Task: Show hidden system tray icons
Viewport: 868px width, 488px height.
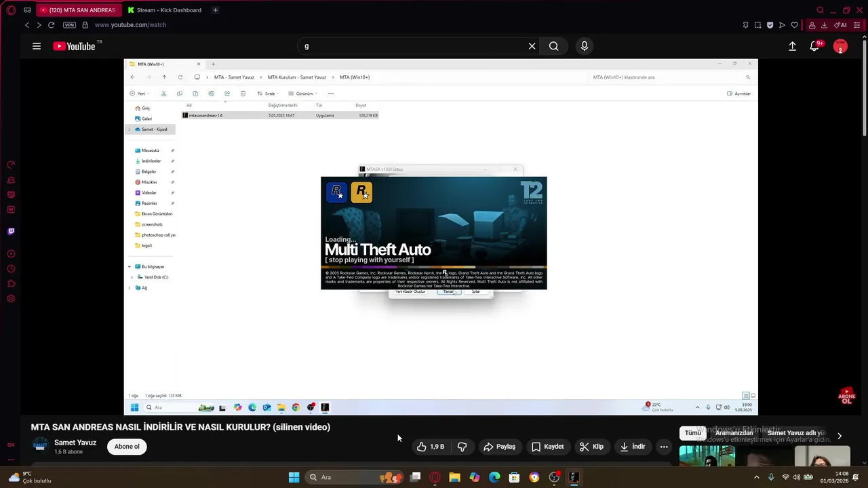Action: pyautogui.click(x=757, y=477)
